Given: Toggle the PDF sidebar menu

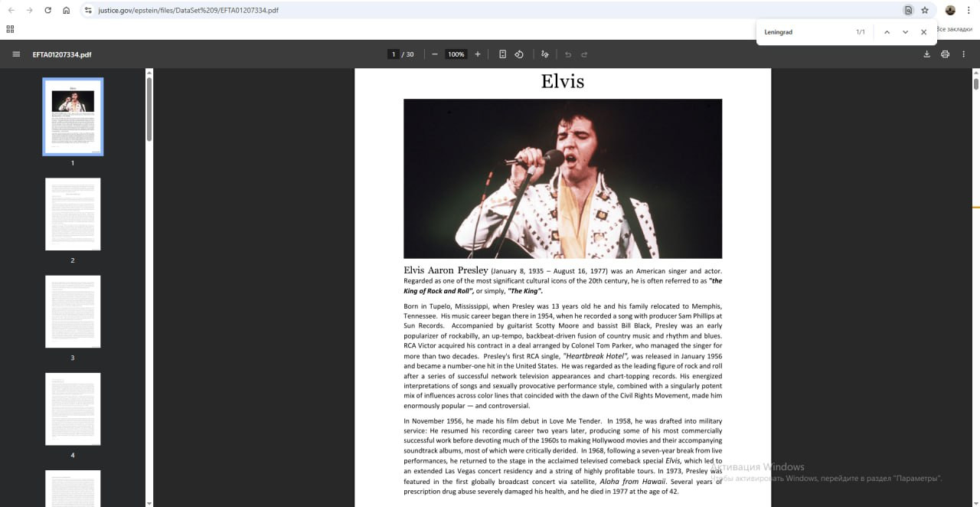Looking at the screenshot, I should (x=16, y=54).
